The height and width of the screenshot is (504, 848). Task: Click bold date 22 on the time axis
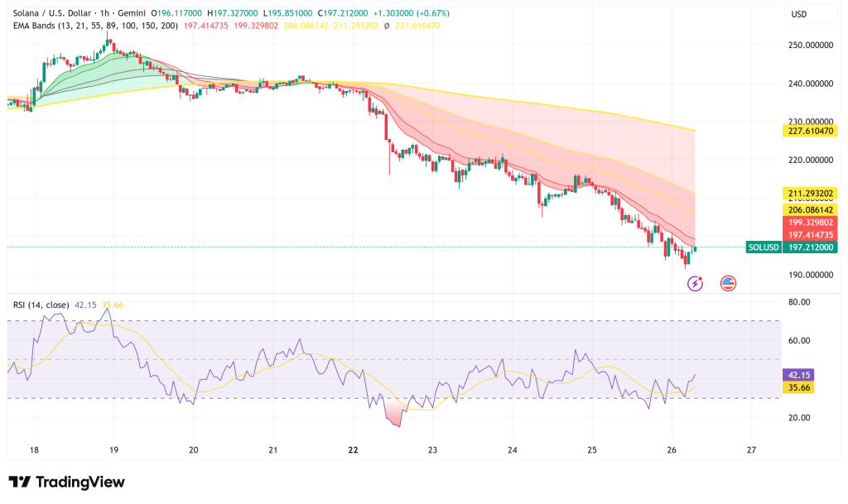[353, 450]
